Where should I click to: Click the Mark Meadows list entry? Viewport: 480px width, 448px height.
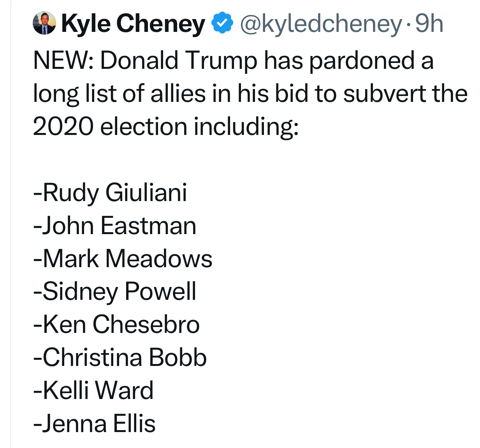click(x=123, y=259)
